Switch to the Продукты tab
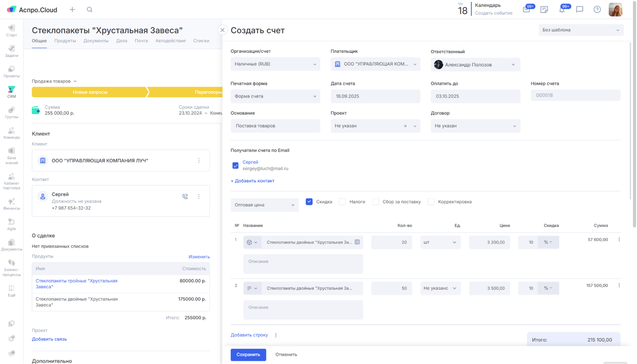The height and width of the screenshot is (364, 637). click(x=65, y=41)
